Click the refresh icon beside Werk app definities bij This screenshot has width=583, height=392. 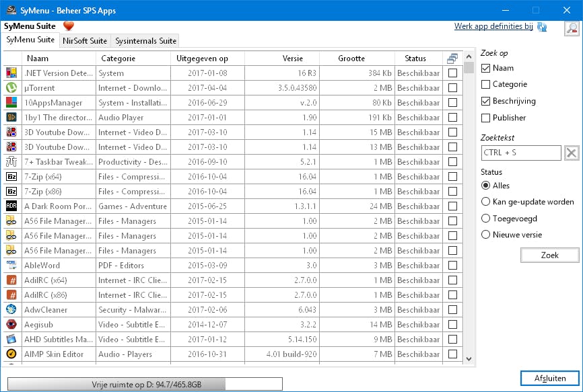coord(542,27)
